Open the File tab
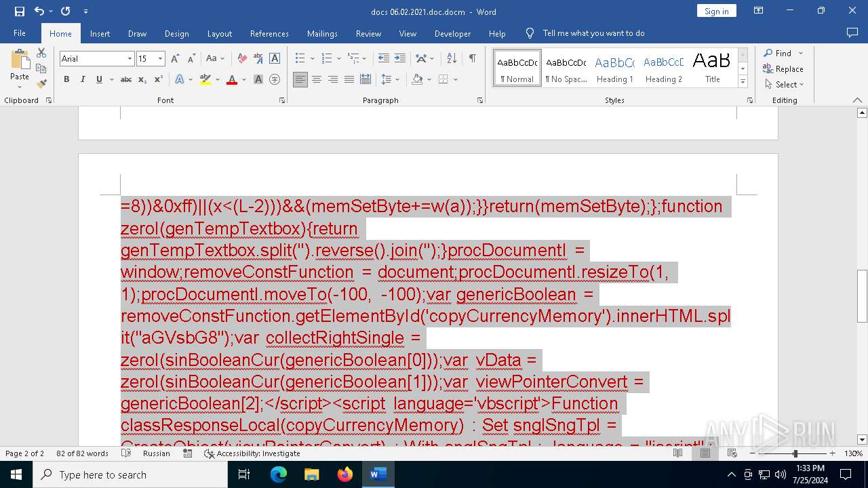 (x=20, y=33)
